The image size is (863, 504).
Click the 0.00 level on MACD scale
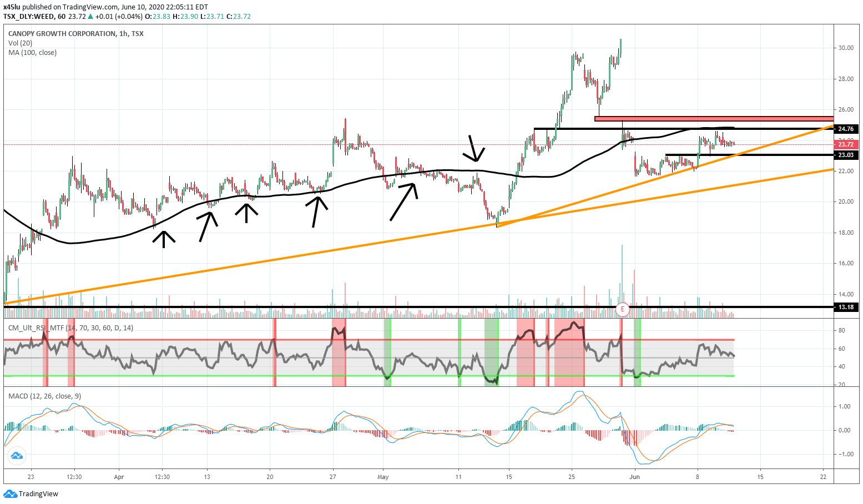pyautogui.click(x=844, y=431)
